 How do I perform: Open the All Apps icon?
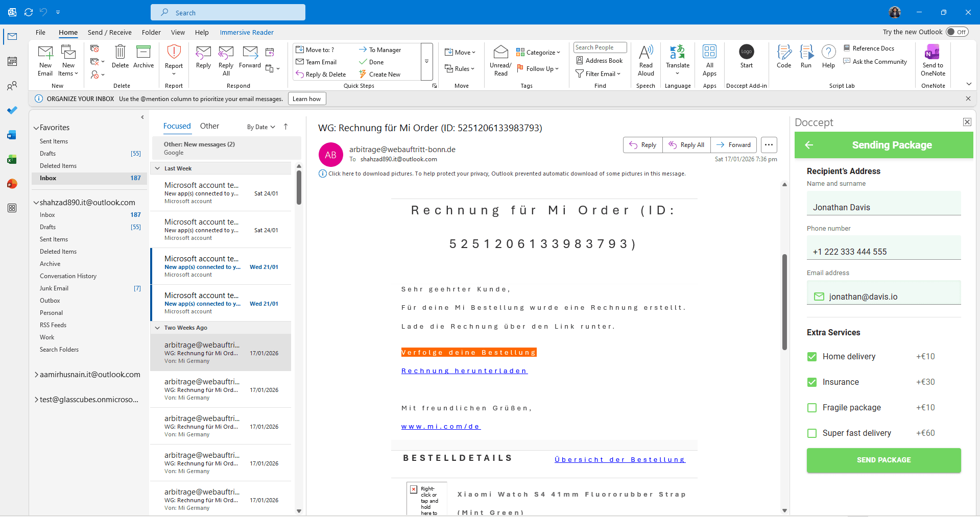(709, 52)
